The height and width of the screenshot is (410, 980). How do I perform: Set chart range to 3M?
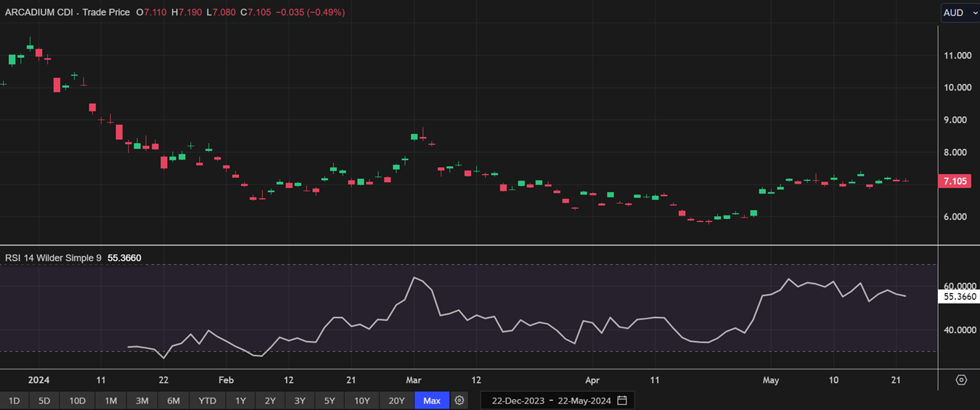pos(142,401)
